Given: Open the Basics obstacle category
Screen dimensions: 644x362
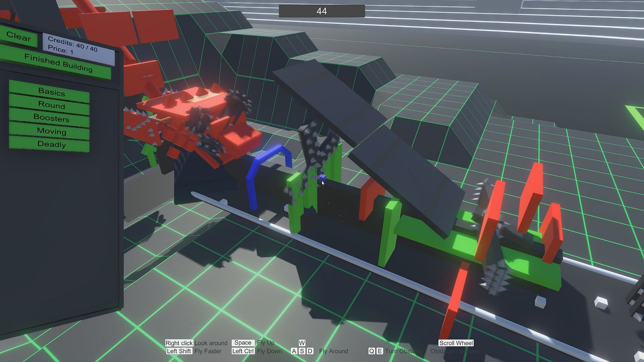Looking at the screenshot, I should pos(49,92).
